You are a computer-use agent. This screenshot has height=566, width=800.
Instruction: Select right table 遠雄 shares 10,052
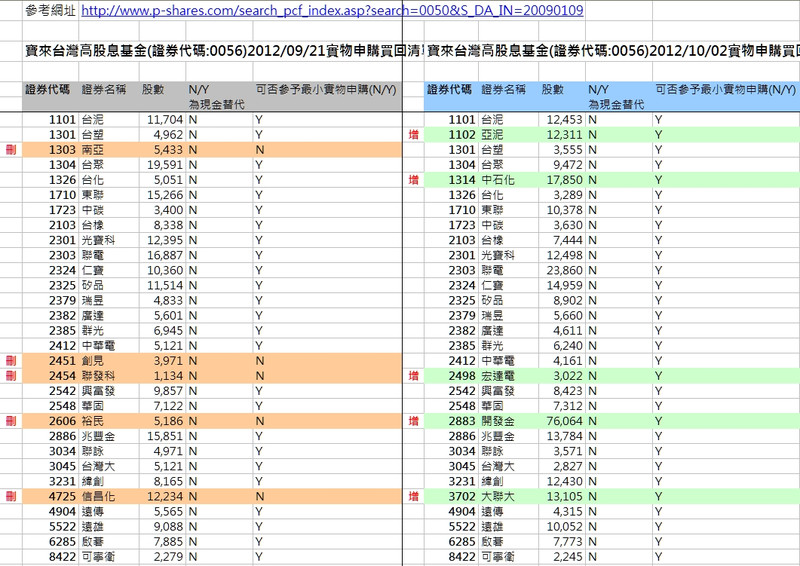click(564, 527)
